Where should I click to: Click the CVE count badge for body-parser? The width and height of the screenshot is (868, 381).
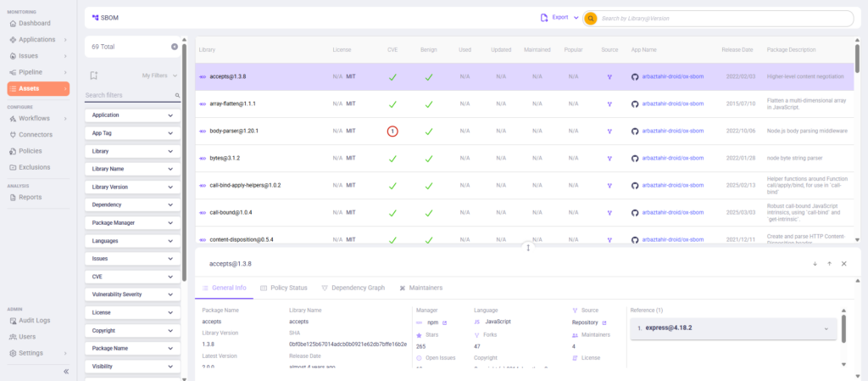[392, 132]
